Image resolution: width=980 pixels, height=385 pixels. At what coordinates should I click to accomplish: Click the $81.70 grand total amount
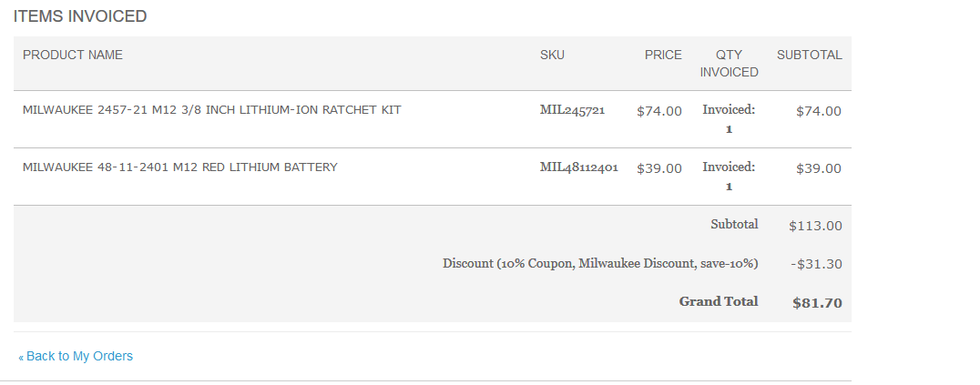818,303
